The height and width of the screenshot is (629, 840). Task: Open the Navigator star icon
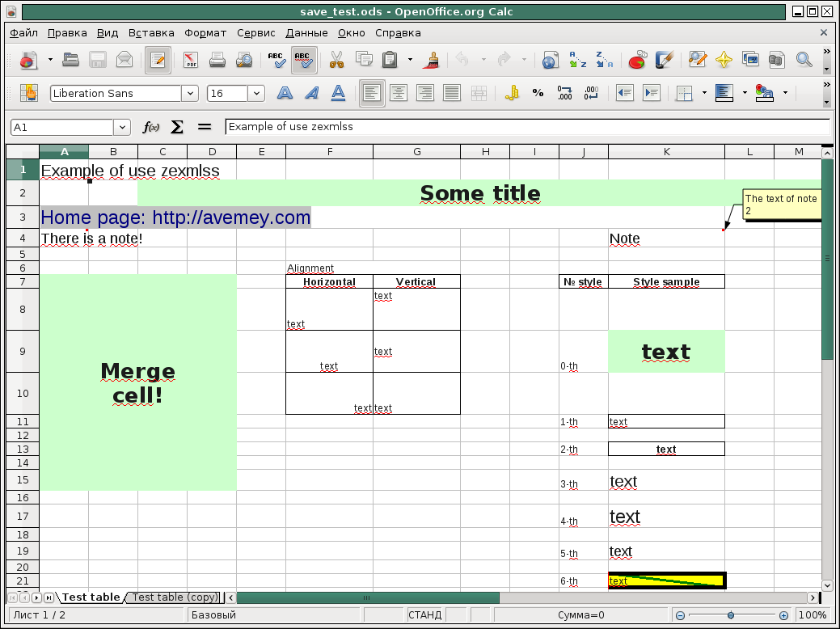pos(724,60)
